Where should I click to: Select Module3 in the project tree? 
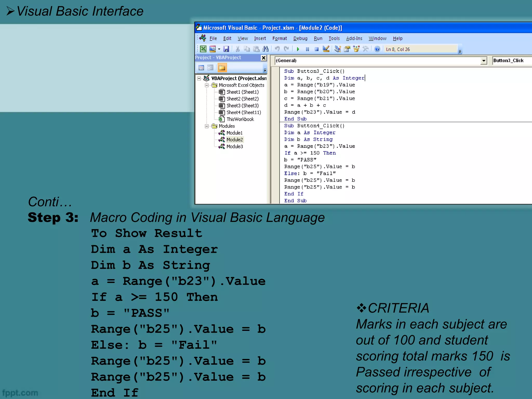(234, 147)
